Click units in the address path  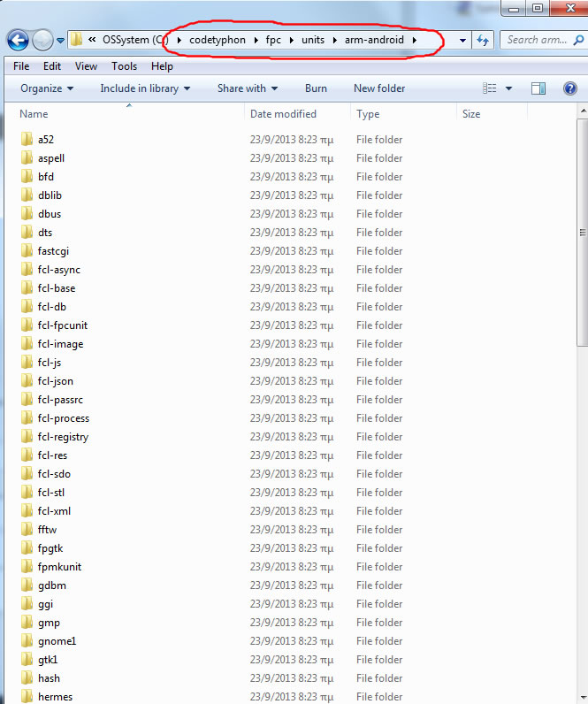coord(313,40)
